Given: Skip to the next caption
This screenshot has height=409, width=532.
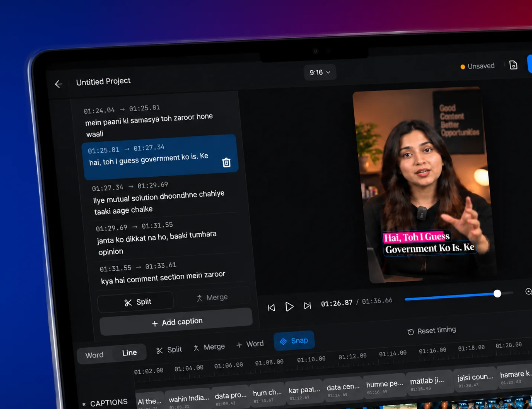Looking at the screenshot, I should [x=307, y=306].
